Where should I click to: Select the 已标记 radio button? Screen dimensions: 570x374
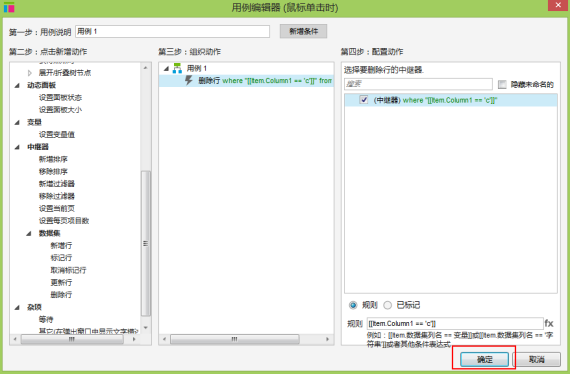click(x=388, y=305)
